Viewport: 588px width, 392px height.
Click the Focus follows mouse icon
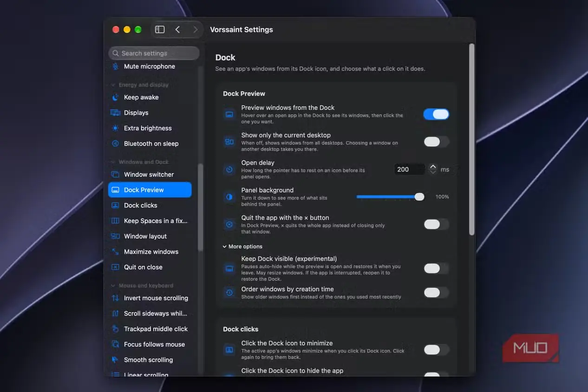pyautogui.click(x=115, y=344)
